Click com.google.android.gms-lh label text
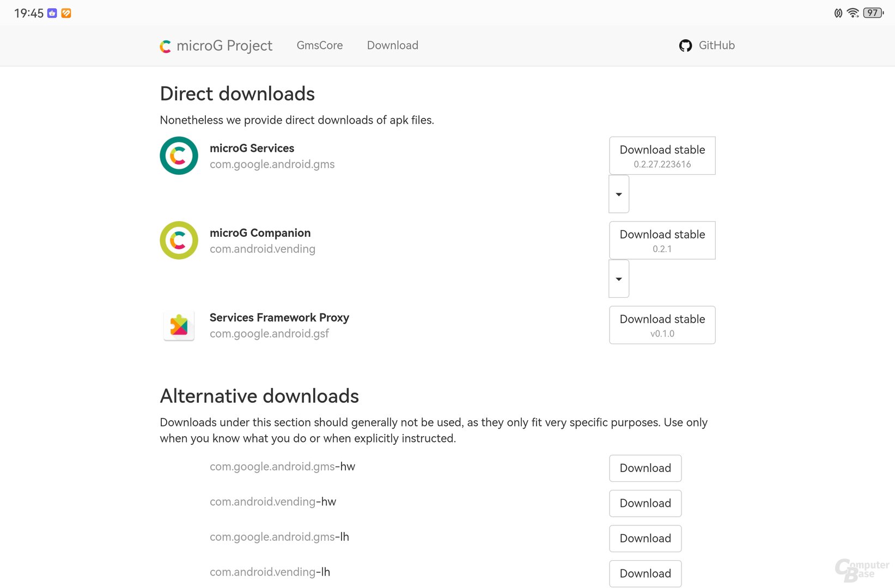895x588 pixels. [279, 537]
